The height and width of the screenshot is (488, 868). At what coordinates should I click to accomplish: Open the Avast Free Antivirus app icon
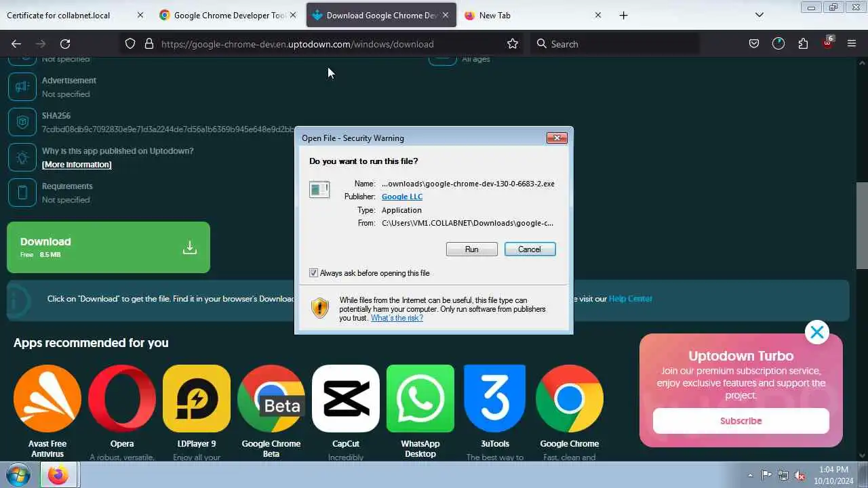coord(47,399)
